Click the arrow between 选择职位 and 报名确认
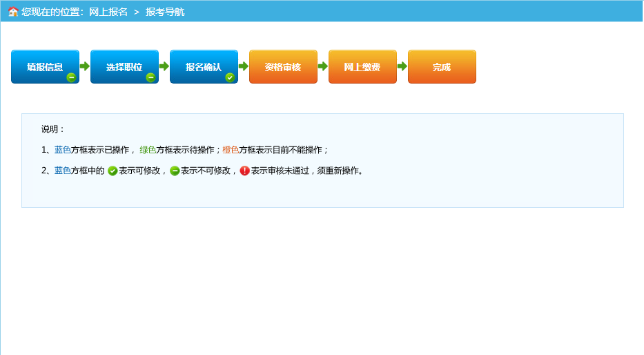Image resolution: width=644 pixels, height=355 pixels. click(164, 66)
